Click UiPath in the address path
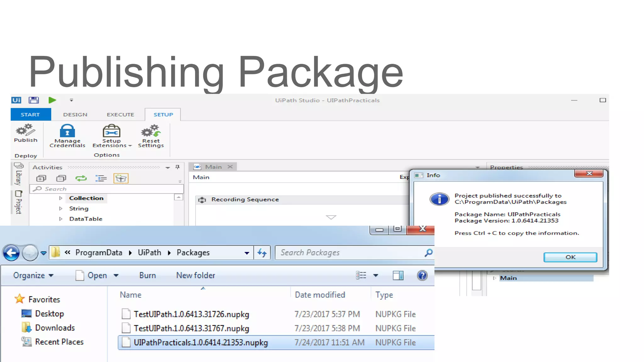The height and width of the screenshot is (362, 644). point(149,253)
